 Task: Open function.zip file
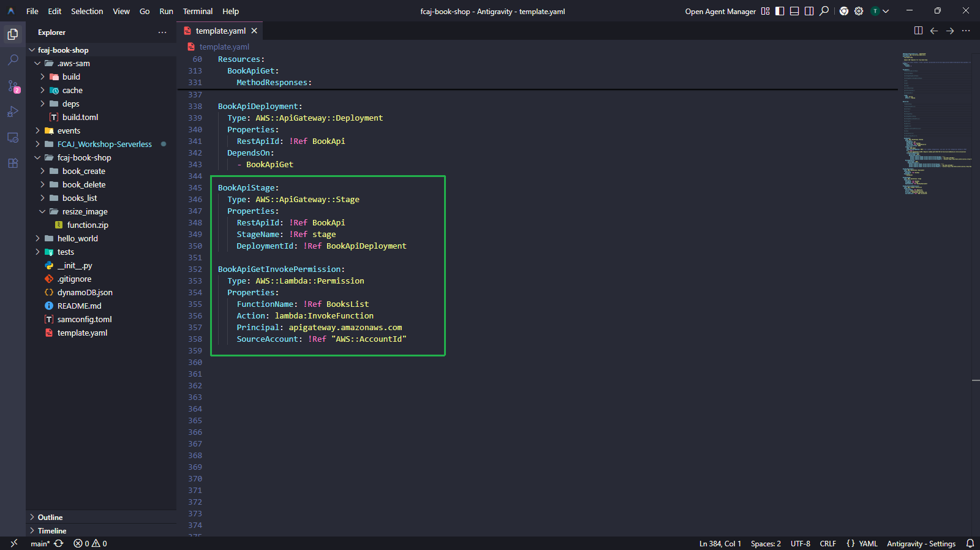point(101,225)
